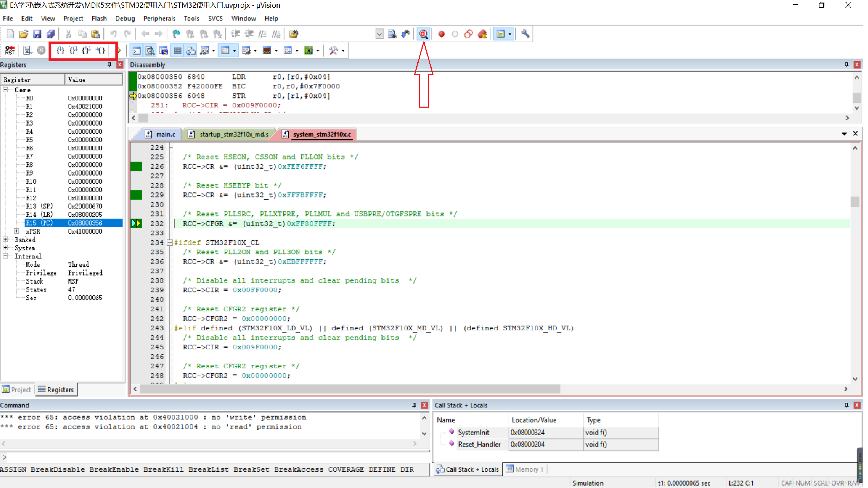The image size is (868, 488).
Task: Toggle the Command Window toolbar button
Action: point(137,51)
